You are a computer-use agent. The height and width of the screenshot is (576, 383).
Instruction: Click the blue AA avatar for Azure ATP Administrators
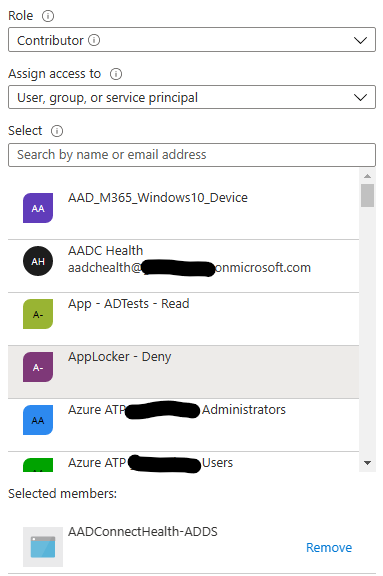[x=38, y=420]
